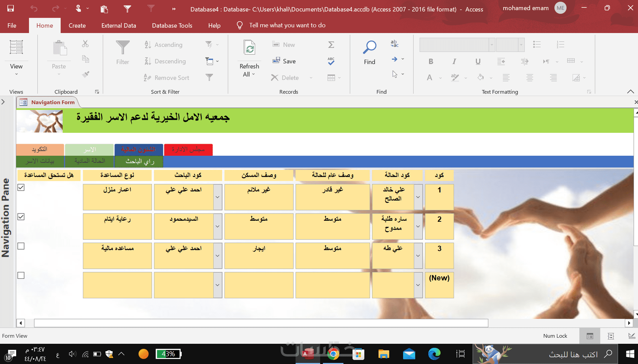638x364 pixels.
Task: Open Replace using the ab-ac icon
Action: pos(394,44)
